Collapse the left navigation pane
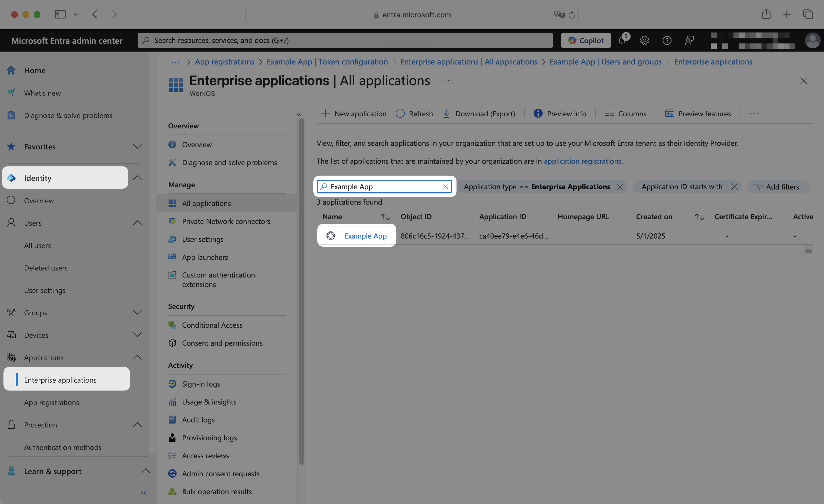Image resolution: width=824 pixels, height=504 pixels. click(144, 492)
